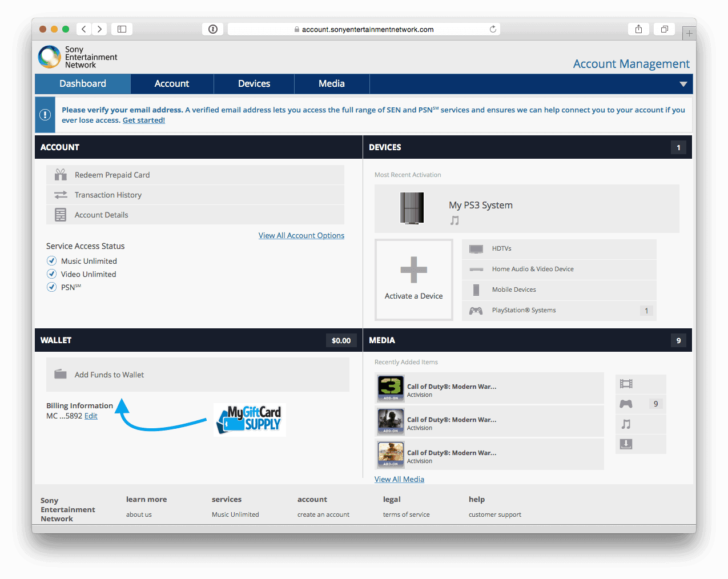Screen dimensions: 728x579
Task: Click the Redeem Prepaid Card gift icon
Action: pyautogui.click(x=61, y=175)
